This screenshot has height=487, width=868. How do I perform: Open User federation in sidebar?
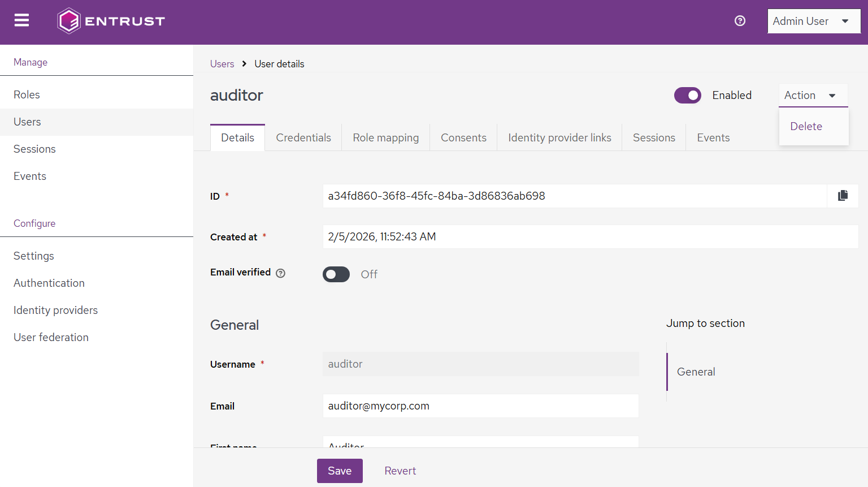tap(51, 337)
